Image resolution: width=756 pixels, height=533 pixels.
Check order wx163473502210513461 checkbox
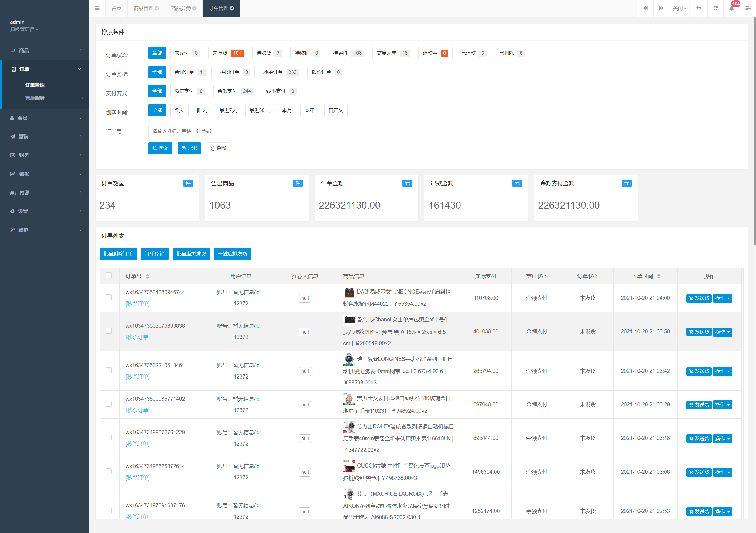(x=109, y=370)
